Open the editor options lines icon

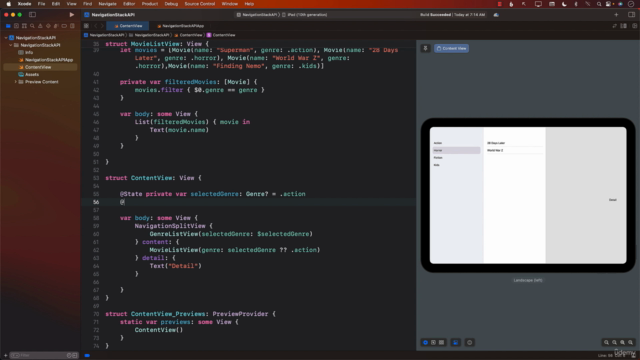[624, 26]
